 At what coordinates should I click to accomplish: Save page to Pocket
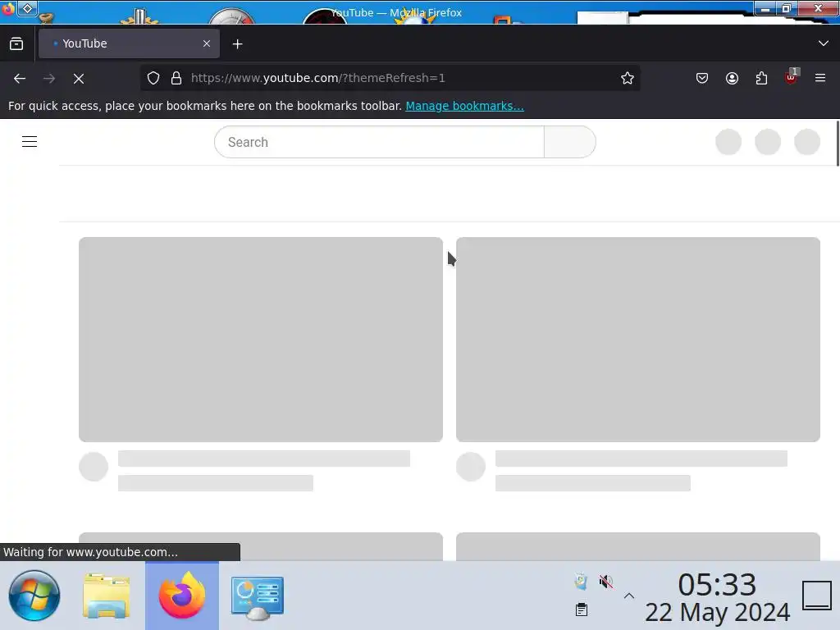tap(702, 78)
